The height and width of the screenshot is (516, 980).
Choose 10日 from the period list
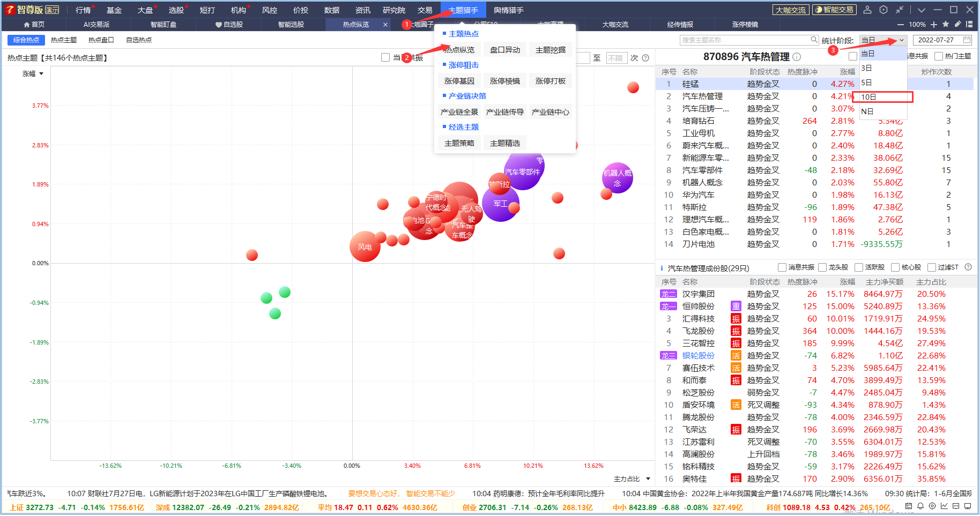[x=883, y=97]
